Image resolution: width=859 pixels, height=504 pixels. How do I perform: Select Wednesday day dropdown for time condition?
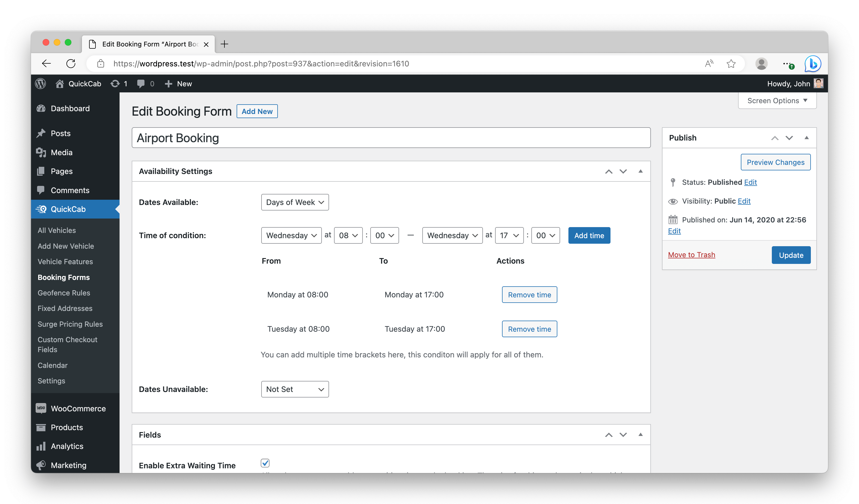click(291, 235)
